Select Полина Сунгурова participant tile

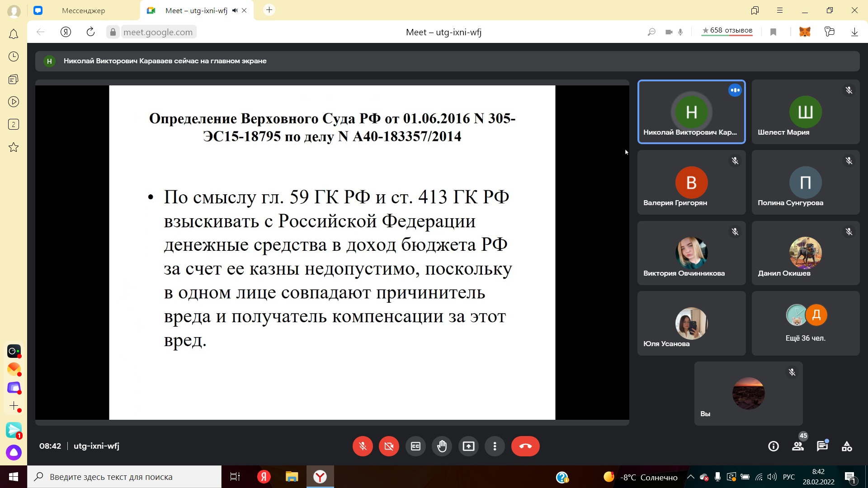coord(806,183)
